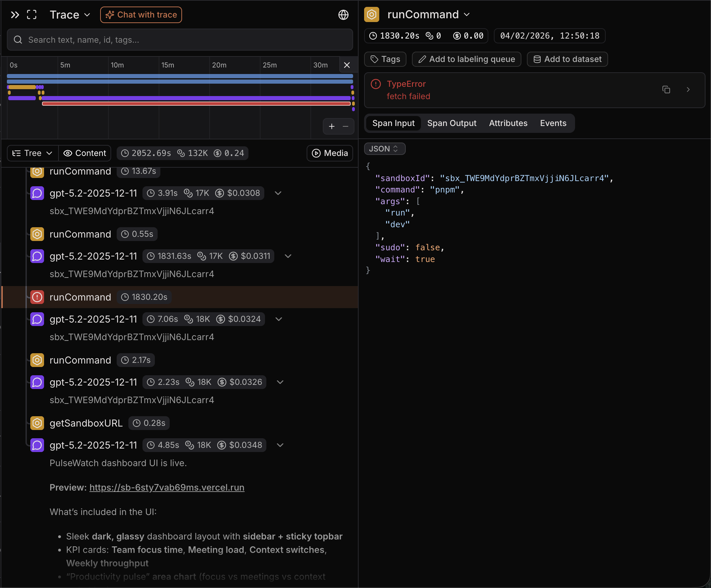
Task: Collapse the trace side panel
Action: 15,14
